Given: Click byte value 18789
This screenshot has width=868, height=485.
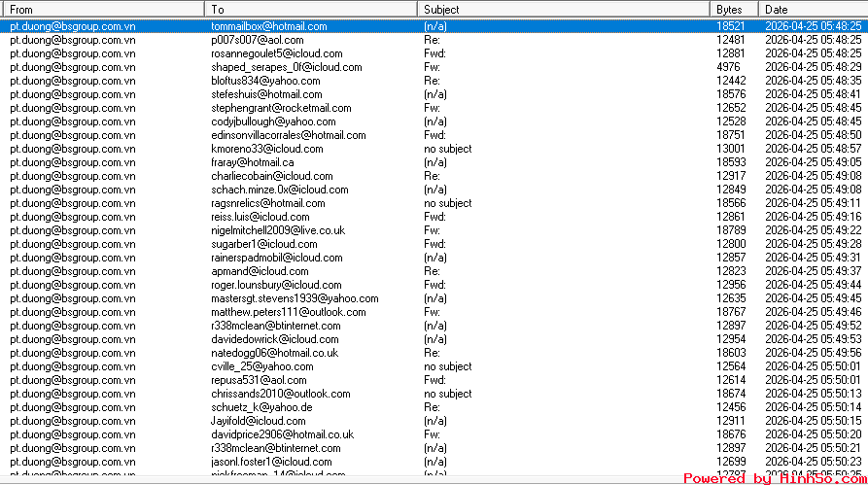Looking at the screenshot, I should click(731, 230).
